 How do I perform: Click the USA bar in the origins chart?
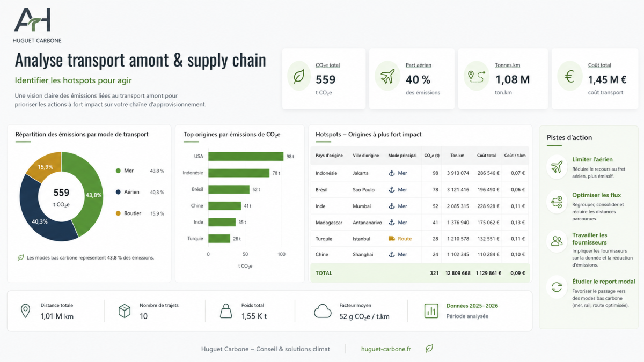[x=246, y=157]
